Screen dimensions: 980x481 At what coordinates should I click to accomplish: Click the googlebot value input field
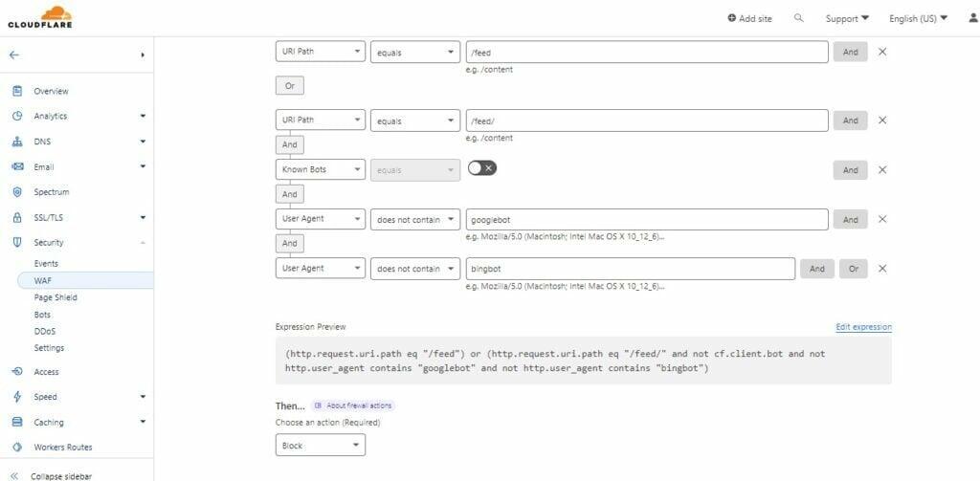click(646, 219)
